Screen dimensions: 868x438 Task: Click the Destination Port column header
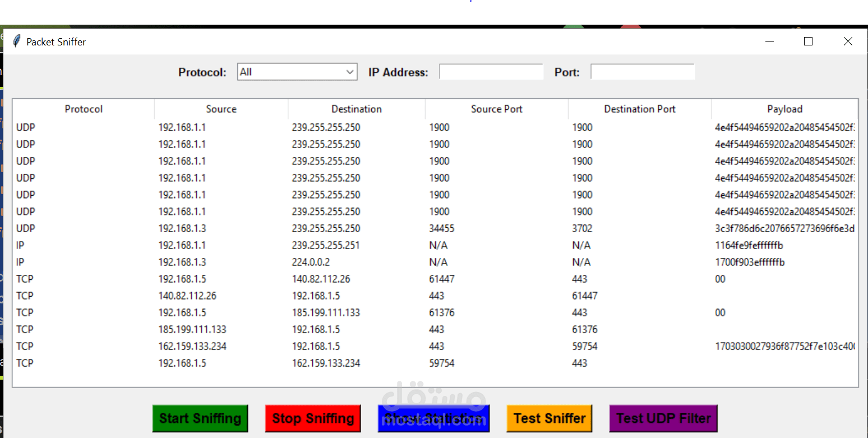640,109
